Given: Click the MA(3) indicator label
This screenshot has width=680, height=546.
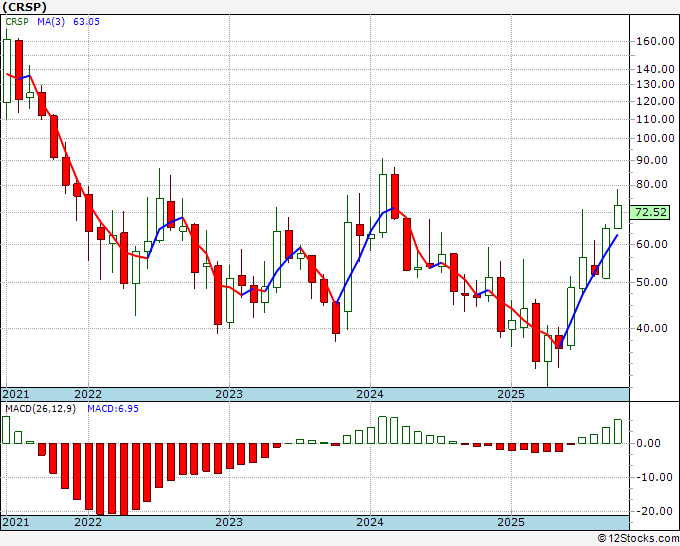Looking at the screenshot, I should [x=51, y=22].
